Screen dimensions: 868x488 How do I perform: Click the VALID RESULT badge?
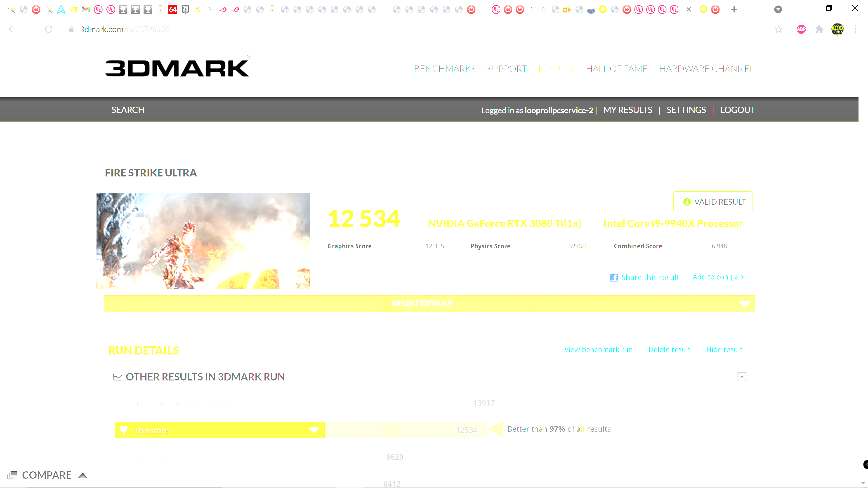[x=713, y=202]
